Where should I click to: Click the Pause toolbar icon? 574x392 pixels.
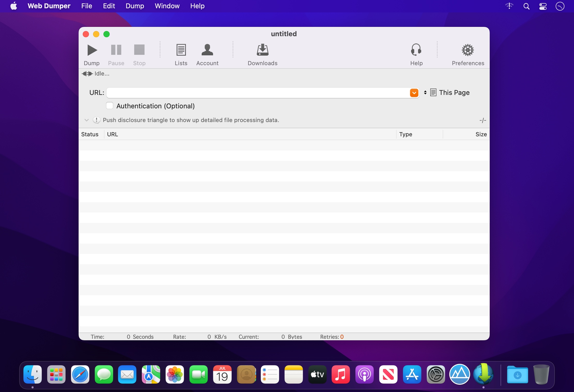(x=116, y=50)
